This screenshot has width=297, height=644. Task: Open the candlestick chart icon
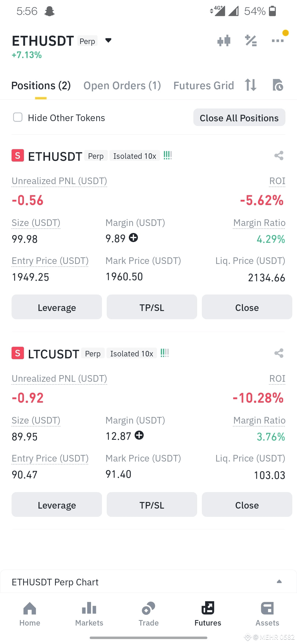224,41
